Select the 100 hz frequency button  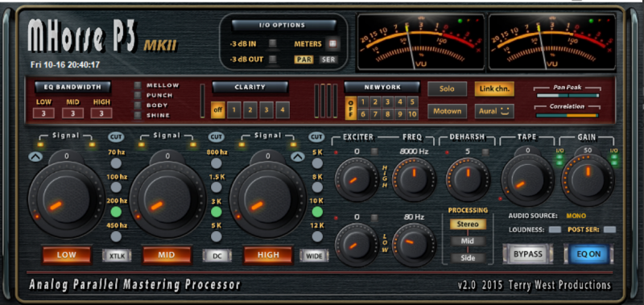pyautogui.click(x=116, y=188)
